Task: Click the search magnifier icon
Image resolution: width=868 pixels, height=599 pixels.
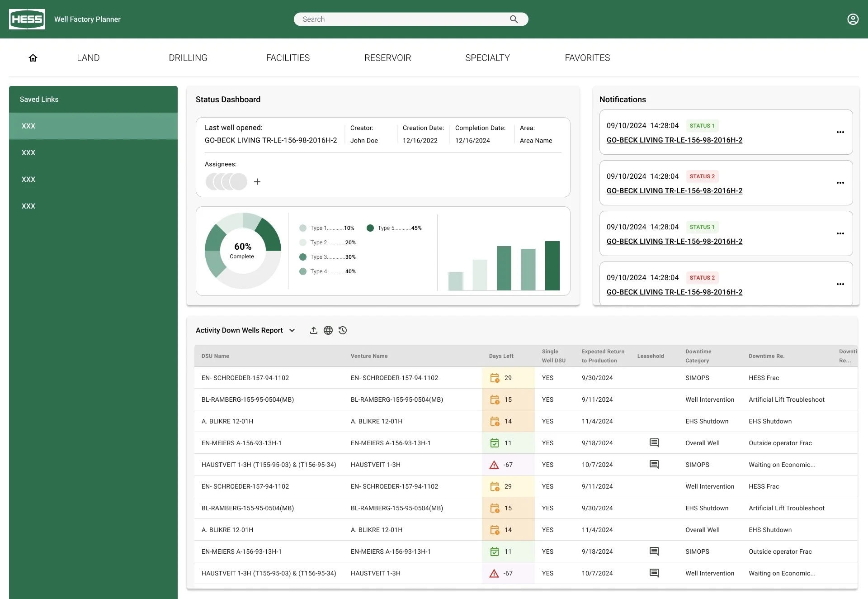Action: tap(514, 19)
